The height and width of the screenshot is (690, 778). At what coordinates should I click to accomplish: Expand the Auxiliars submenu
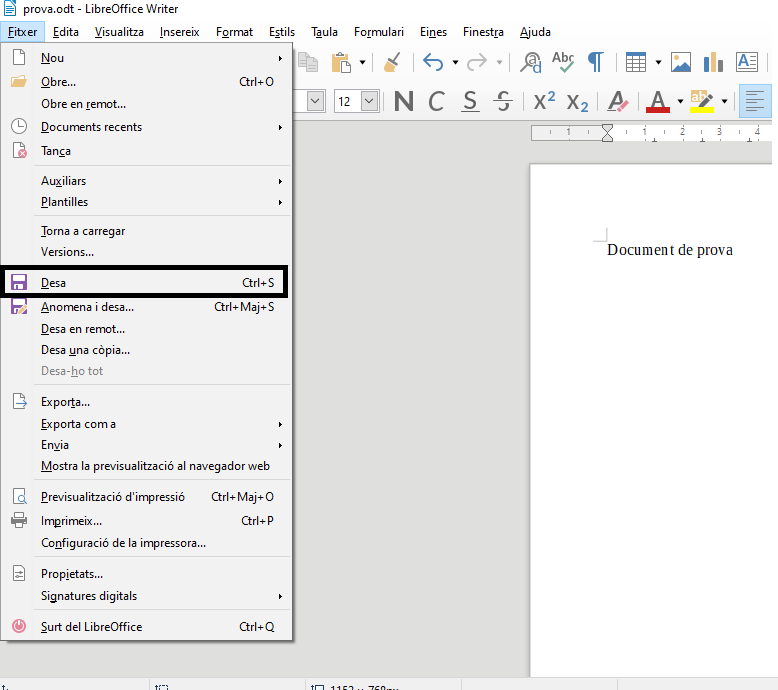point(147,181)
